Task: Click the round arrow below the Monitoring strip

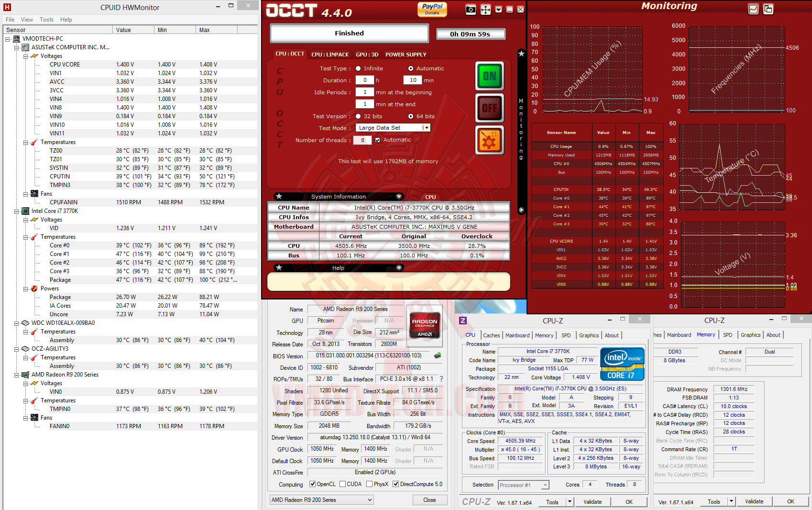Action: click(521, 210)
